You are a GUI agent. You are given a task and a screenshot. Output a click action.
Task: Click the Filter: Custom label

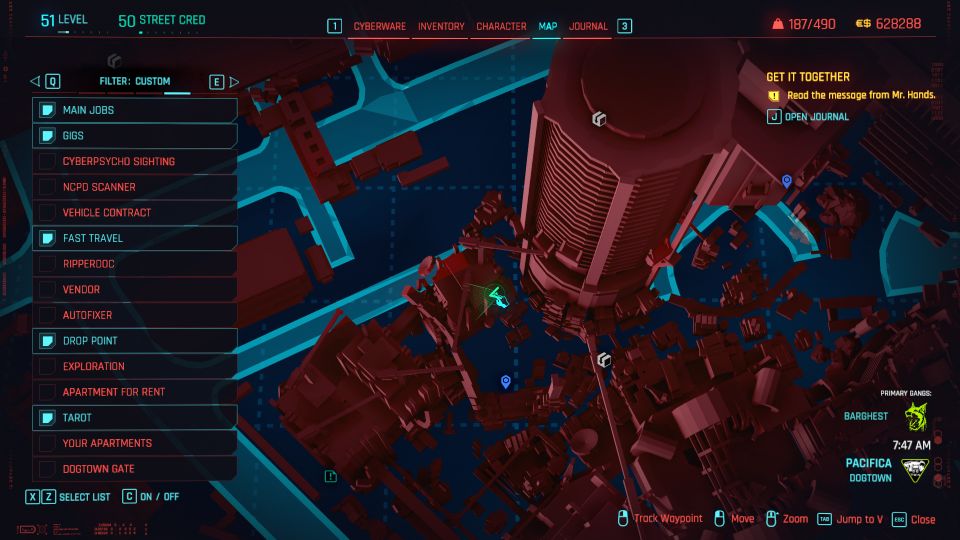[x=135, y=81]
